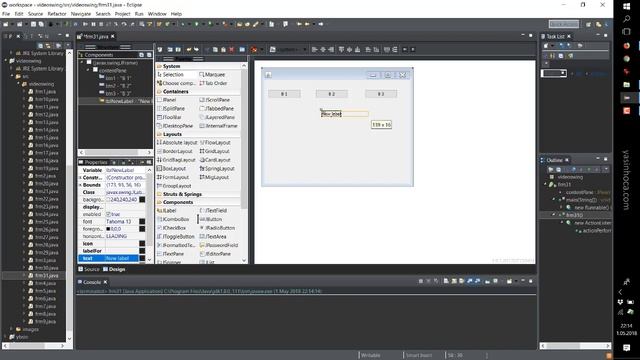Activate the Tab Order tool
The image size is (640, 360).
click(x=213, y=83)
